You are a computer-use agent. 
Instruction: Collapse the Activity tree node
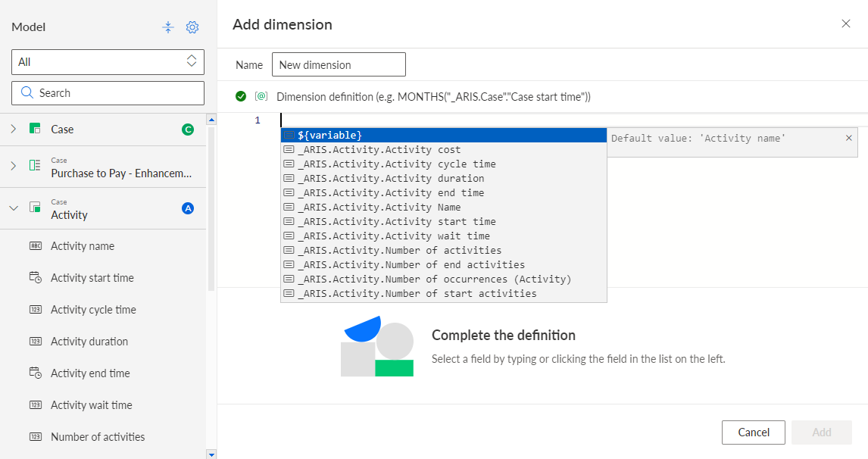14,208
